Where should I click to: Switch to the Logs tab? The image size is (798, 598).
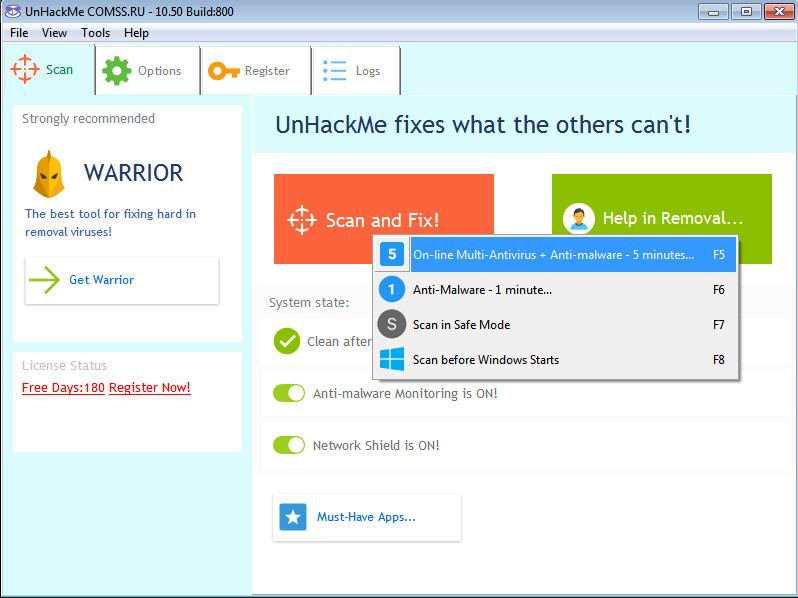(356, 71)
